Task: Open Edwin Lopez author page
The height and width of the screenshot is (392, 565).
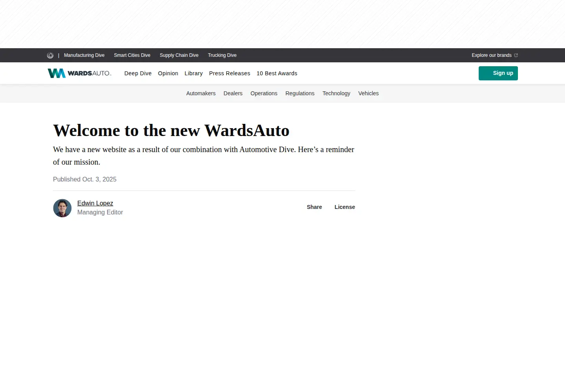Action: (95, 203)
